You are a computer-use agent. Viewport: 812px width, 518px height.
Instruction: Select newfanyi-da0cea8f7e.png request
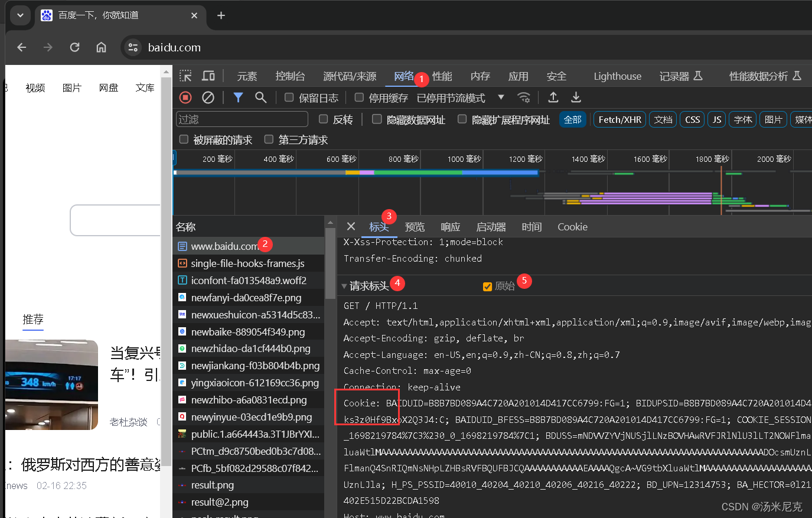(249, 297)
